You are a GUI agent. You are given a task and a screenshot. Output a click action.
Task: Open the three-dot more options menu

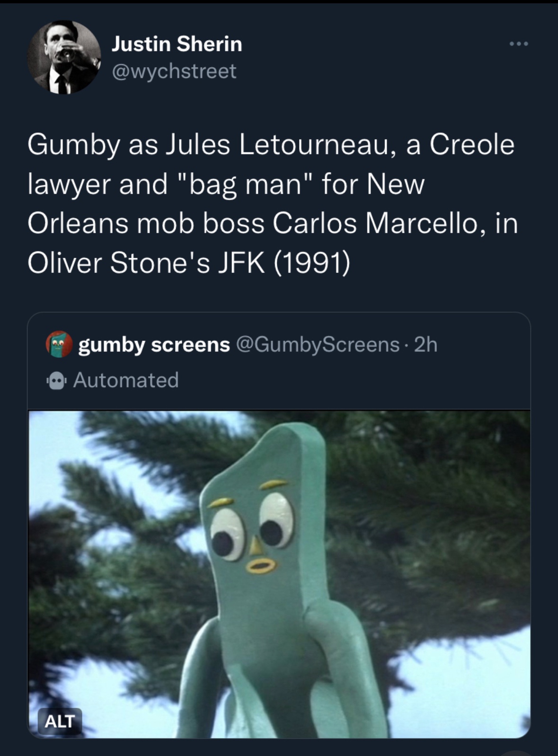518,44
